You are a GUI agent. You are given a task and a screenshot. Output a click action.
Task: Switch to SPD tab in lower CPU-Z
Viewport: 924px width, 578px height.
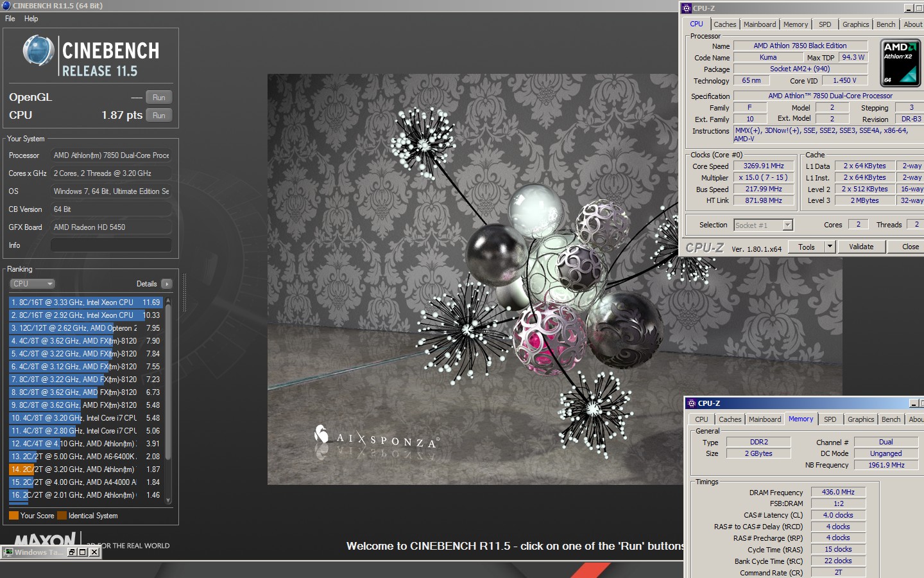click(x=830, y=419)
